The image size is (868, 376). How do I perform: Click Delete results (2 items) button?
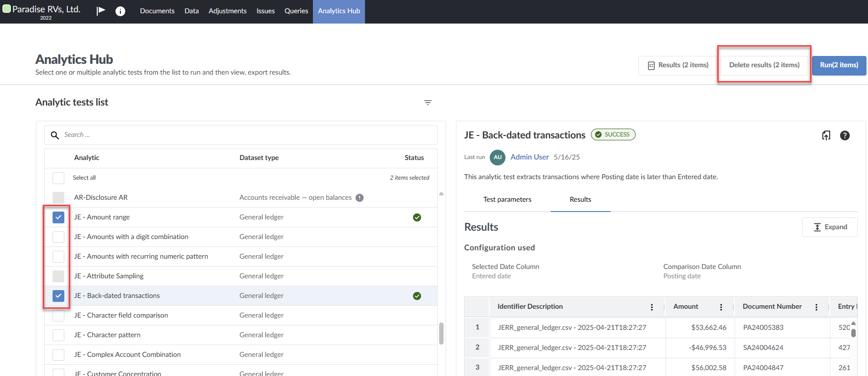click(x=764, y=65)
